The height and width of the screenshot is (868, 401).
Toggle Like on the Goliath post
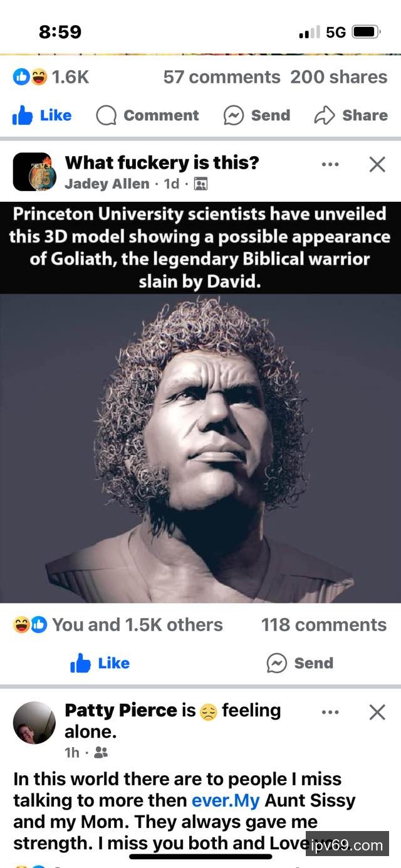(x=100, y=663)
